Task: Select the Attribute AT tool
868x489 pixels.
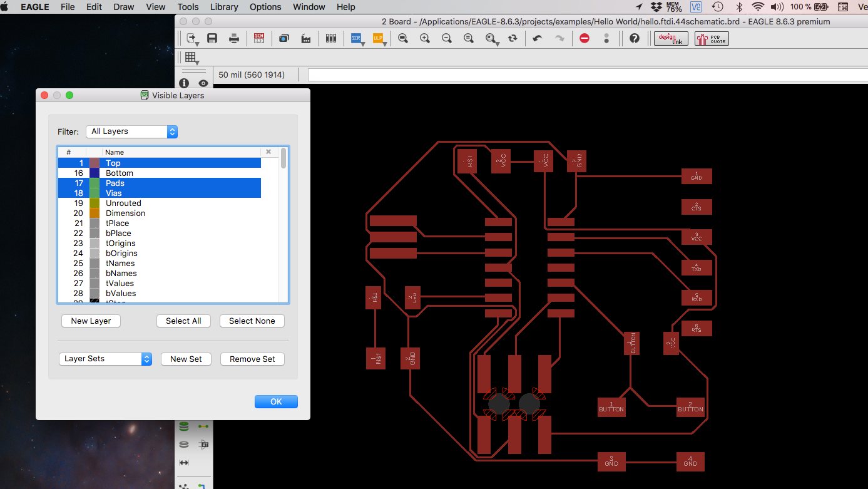Action: (x=203, y=445)
